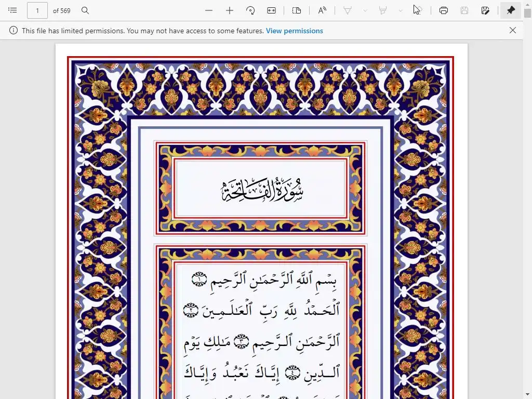Click the page number input field
532x399 pixels.
point(37,10)
